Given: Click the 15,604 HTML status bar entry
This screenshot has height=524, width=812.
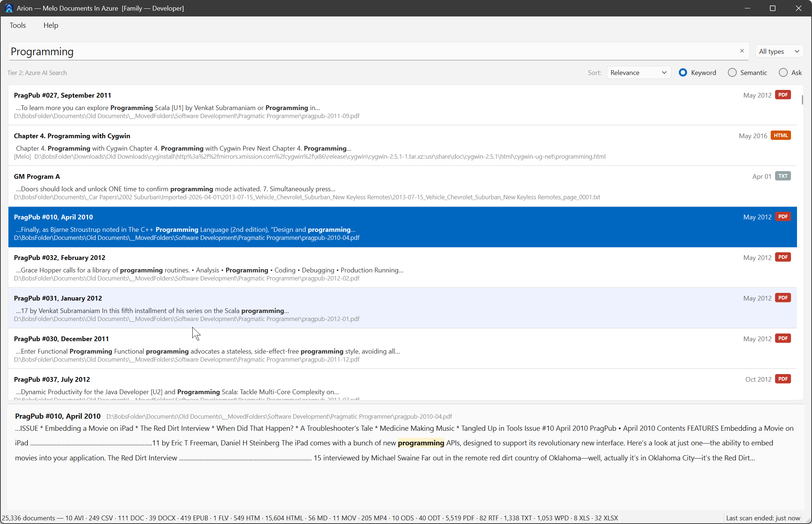Looking at the screenshot, I should tap(284, 518).
